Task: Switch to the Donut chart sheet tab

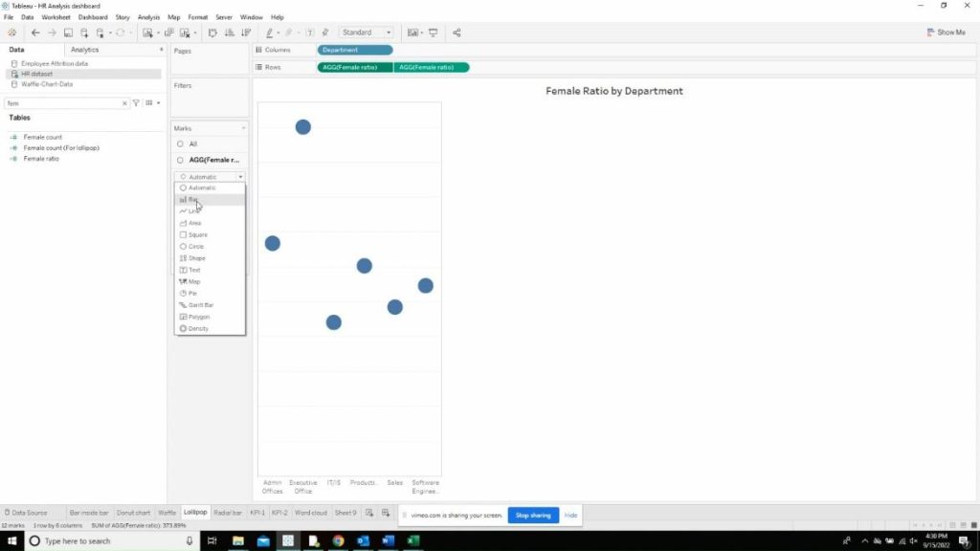Action: pyautogui.click(x=134, y=512)
